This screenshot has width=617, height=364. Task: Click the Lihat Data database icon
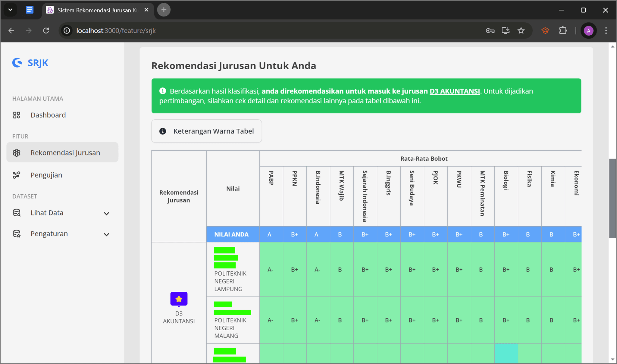[x=17, y=213]
